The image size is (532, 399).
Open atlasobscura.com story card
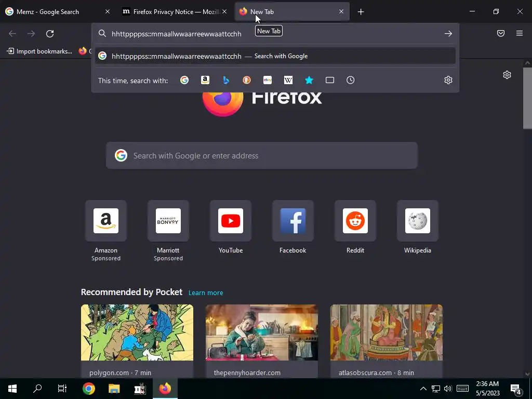click(387, 341)
